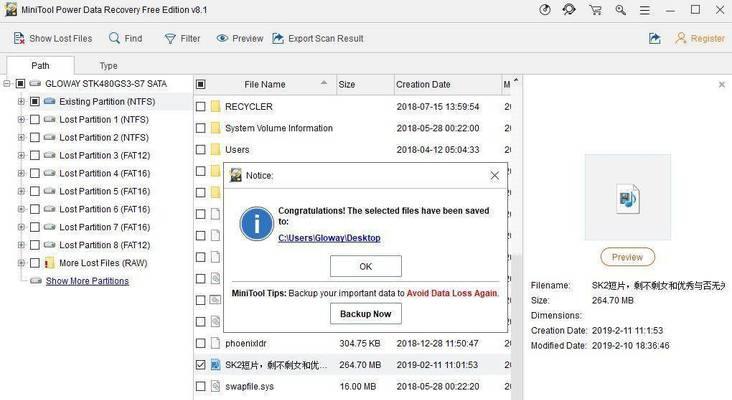
Task: Expand the Existing Partition (NTFS) node
Action: tap(21, 101)
